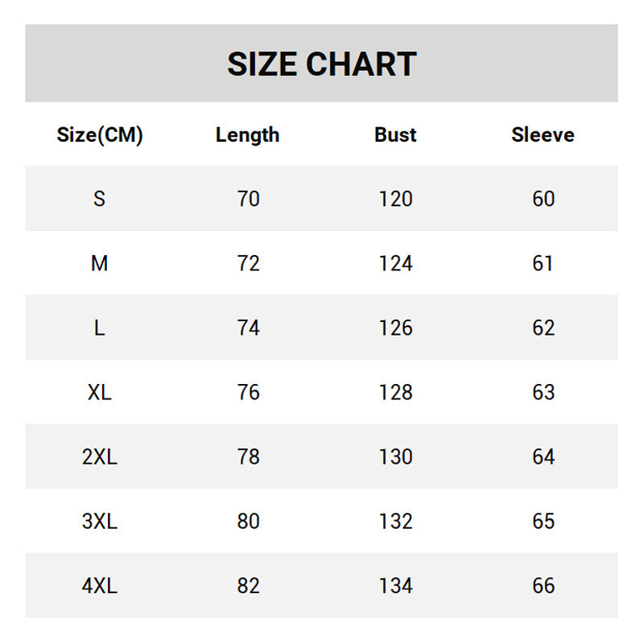
Task: Click the bust value 134
Action: 395,585
